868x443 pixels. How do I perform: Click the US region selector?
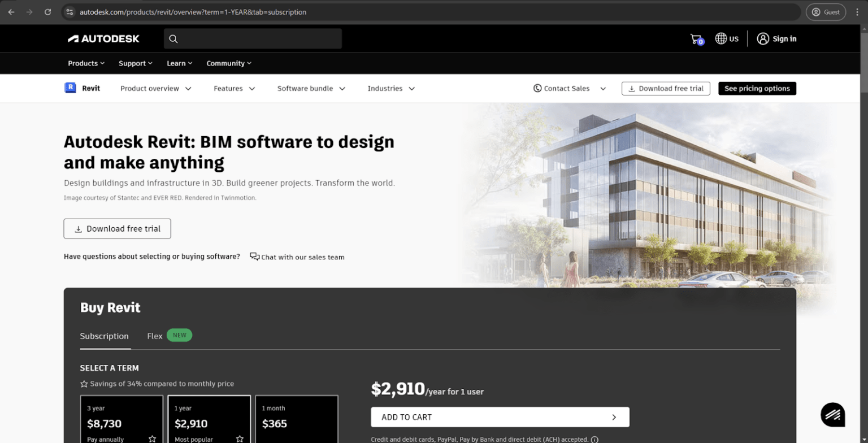tap(727, 38)
